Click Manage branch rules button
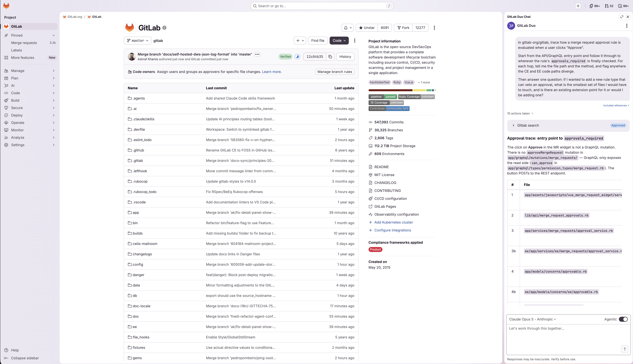The width and height of the screenshot is (633, 364). tap(335, 72)
